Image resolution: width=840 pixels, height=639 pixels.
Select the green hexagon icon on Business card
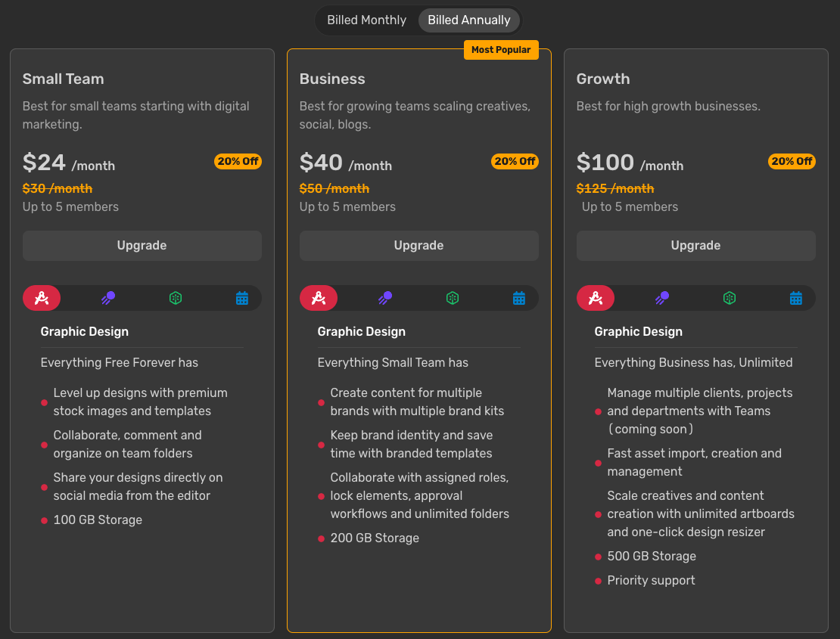click(453, 298)
